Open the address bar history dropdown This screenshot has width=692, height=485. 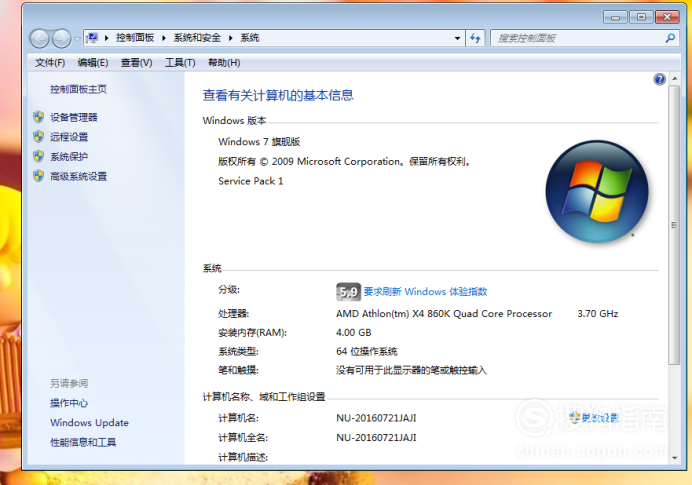[457, 38]
